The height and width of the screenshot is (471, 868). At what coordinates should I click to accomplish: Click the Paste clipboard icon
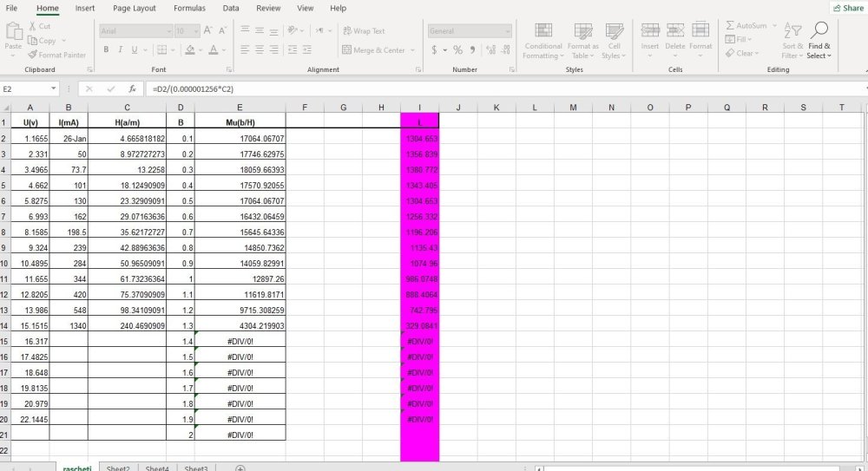coord(13,33)
